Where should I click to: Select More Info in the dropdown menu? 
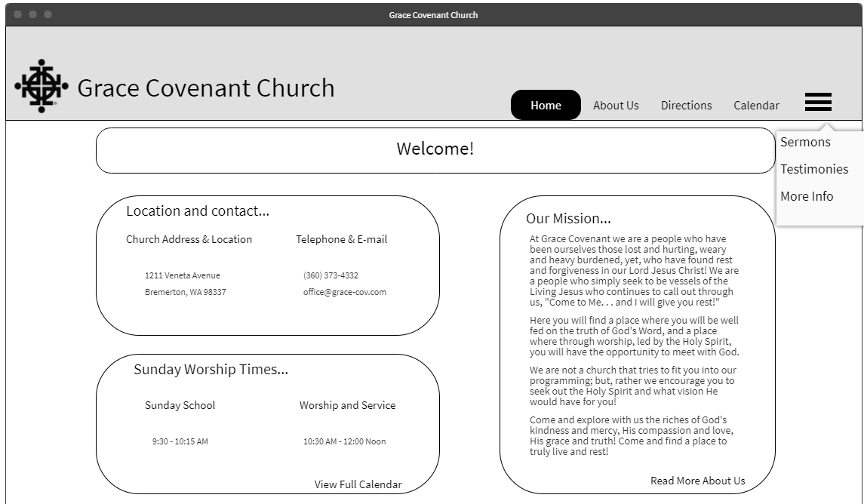[807, 196]
